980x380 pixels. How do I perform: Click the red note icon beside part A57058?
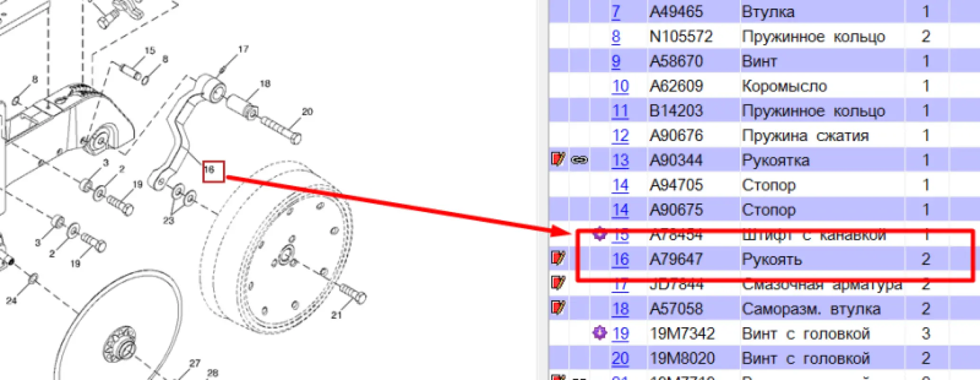point(558,308)
